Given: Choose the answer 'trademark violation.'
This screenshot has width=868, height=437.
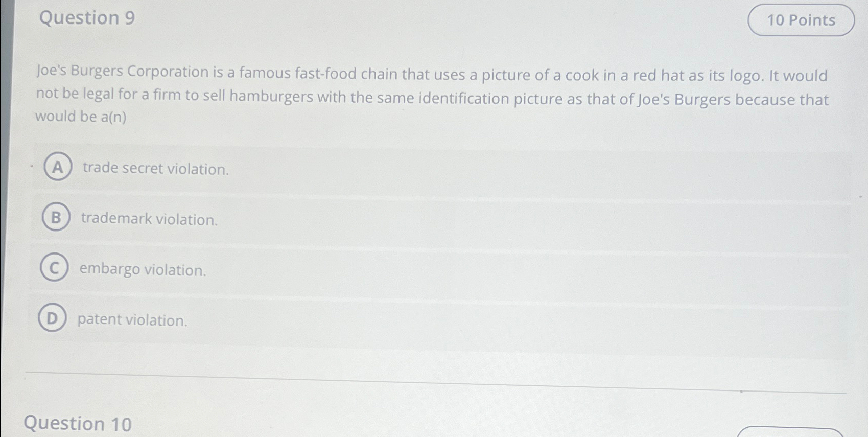Looking at the screenshot, I should coord(149,220).
